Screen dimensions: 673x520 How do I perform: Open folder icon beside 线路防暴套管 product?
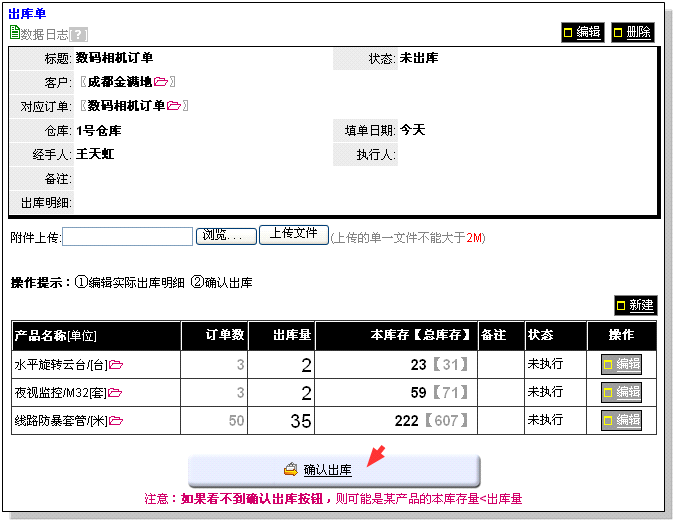(116, 421)
